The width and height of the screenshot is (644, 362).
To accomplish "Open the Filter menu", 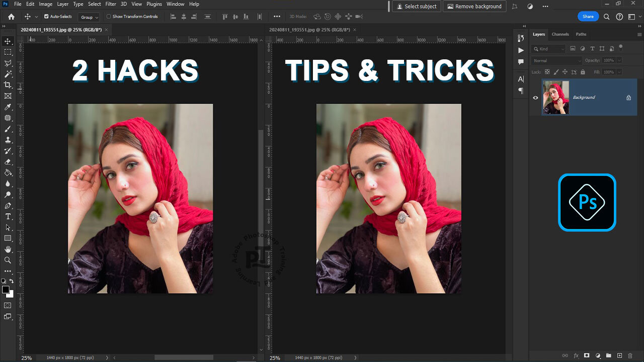I will tap(111, 4).
